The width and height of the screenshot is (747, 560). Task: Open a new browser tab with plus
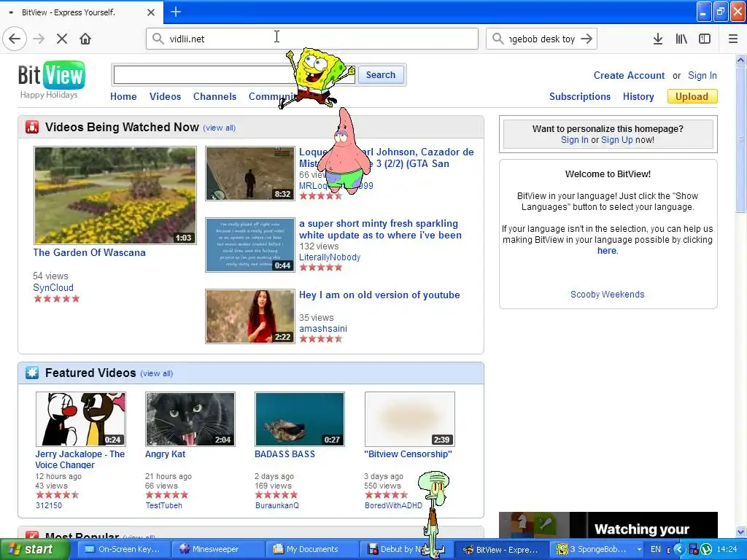(176, 12)
